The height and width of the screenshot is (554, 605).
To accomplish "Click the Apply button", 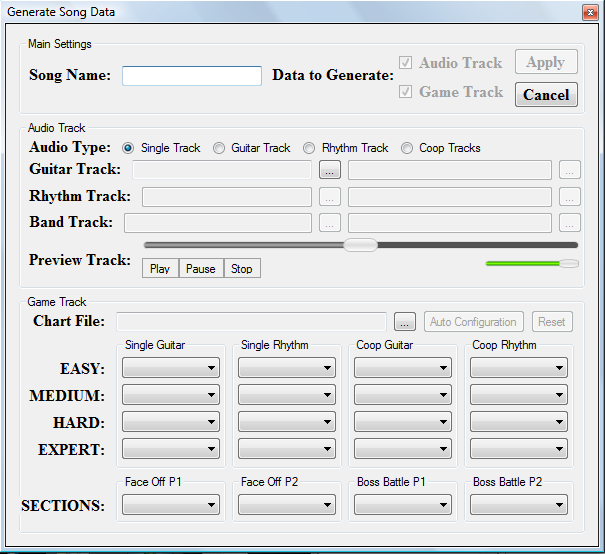I will tap(546, 62).
